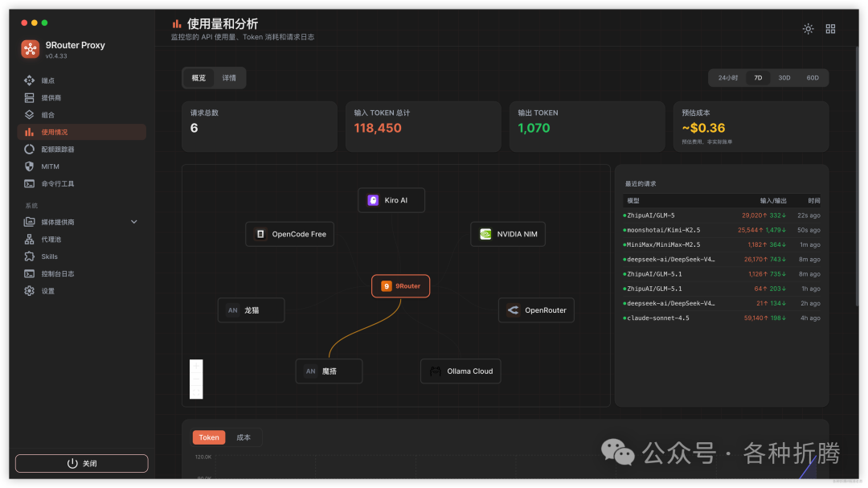
Task: Open the 端点 endpoint icon in sidebar
Action: coord(30,80)
